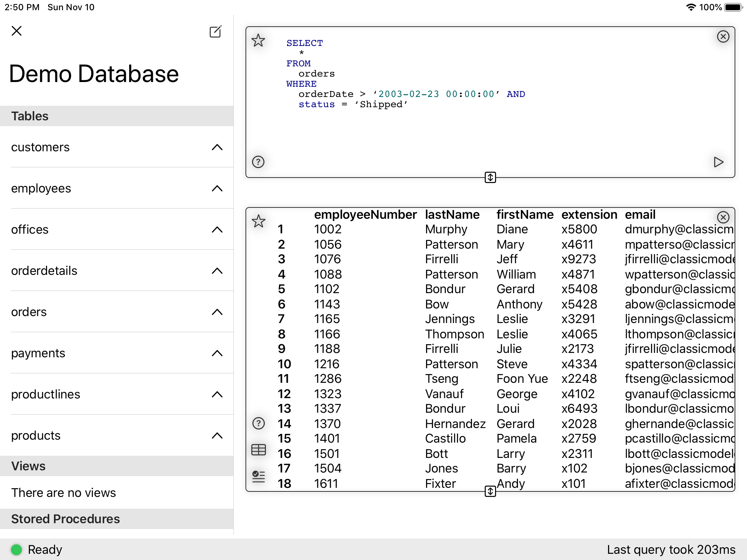Expand the productlines table chevron
Viewport: 747px width, 560px height.
[217, 394]
